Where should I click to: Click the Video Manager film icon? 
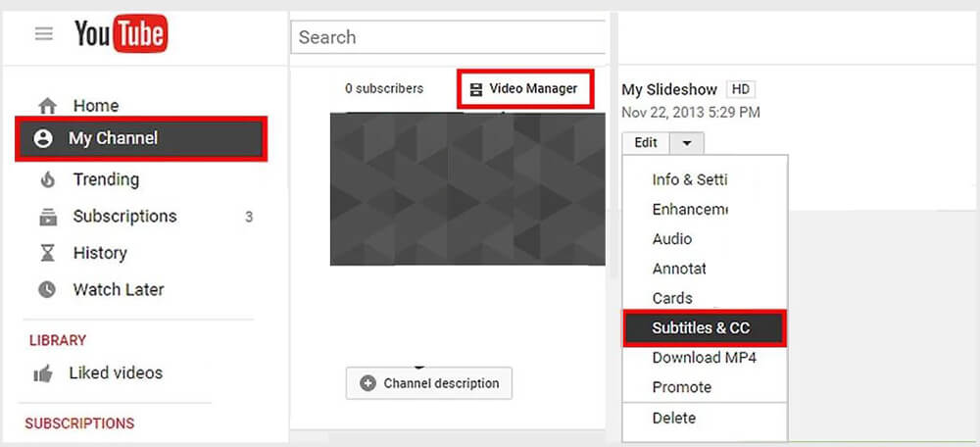[476, 89]
